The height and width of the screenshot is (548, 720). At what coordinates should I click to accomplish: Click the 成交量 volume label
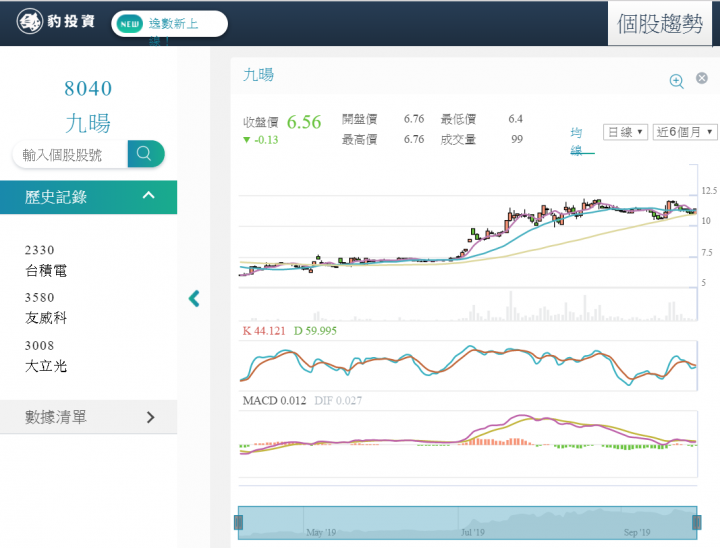tap(458, 139)
